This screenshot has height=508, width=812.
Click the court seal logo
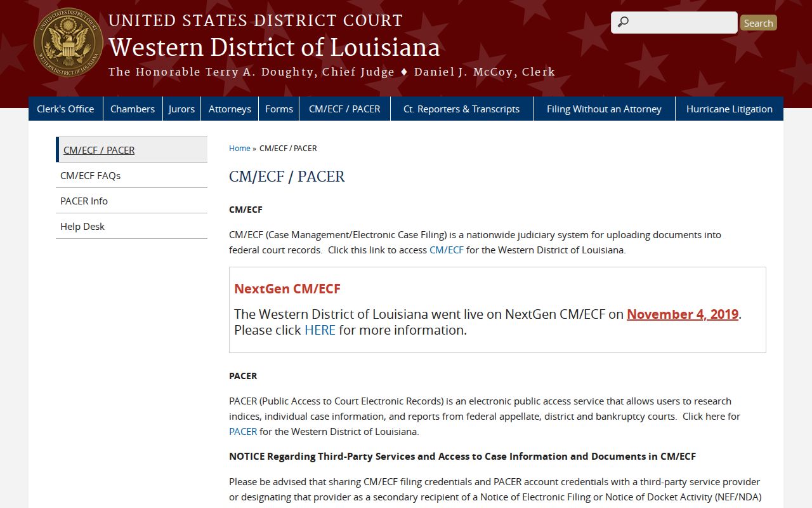(x=69, y=43)
